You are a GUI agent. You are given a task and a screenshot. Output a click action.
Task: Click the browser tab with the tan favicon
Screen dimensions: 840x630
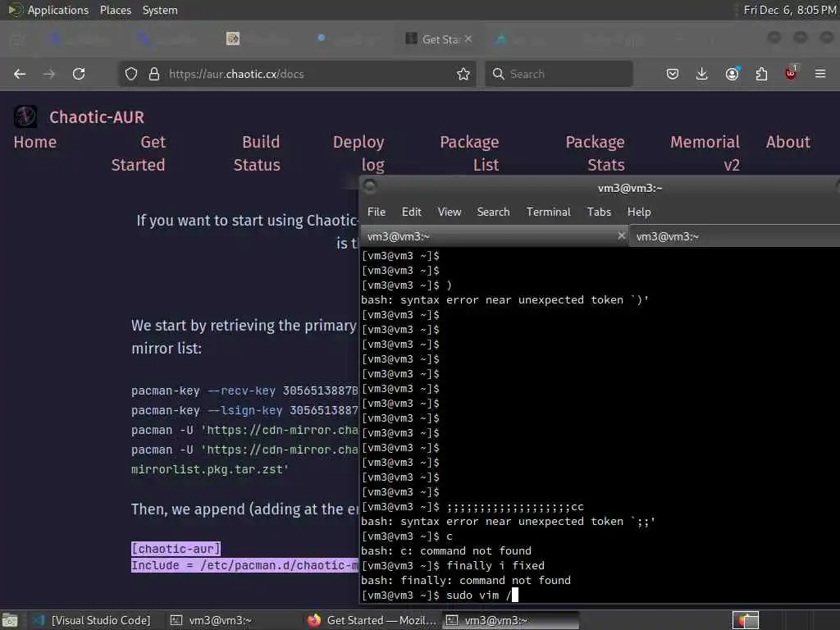pyautogui.click(x=233, y=39)
